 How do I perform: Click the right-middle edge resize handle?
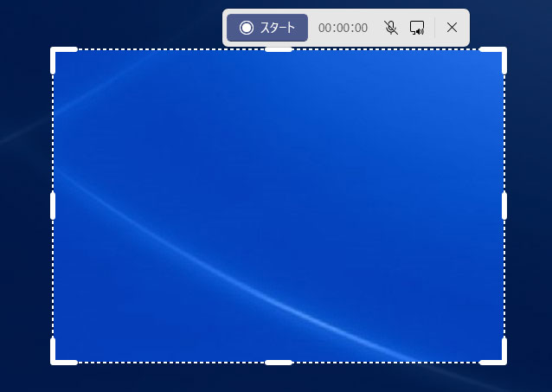point(504,205)
